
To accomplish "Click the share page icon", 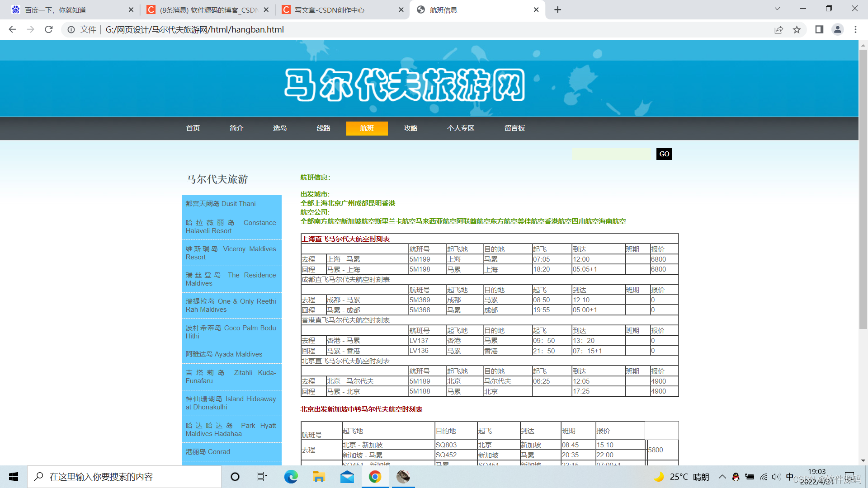I will click(x=778, y=29).
